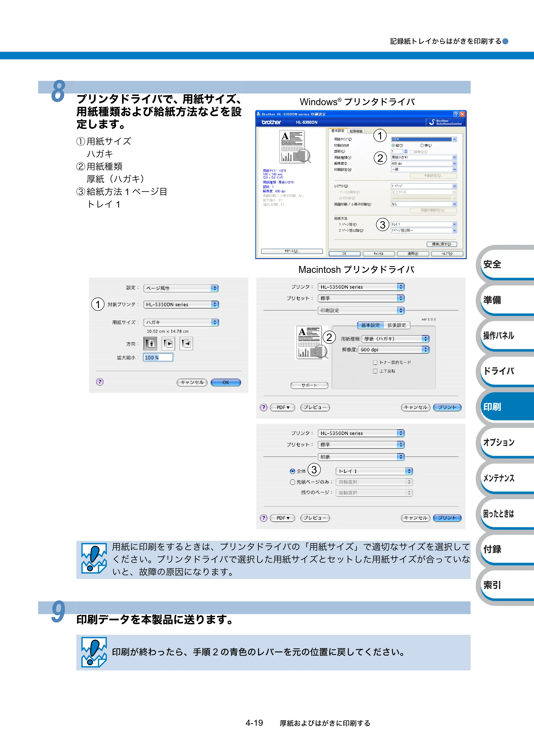This screenshot has height=756, width=534.
Task: Click ヘルプ(H) button in Windows driver
Action: (x=447, y=253)
